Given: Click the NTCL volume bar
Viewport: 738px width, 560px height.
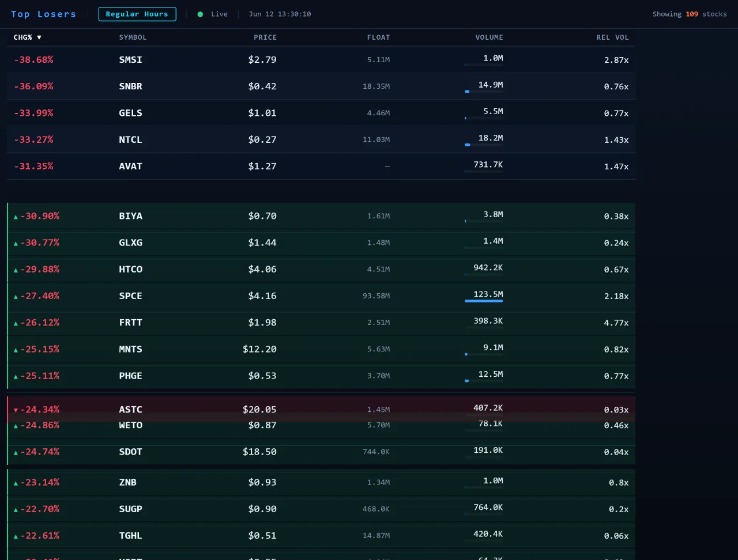Looking at the screenshot, I should pyautogui.click(x=484, y=145).
